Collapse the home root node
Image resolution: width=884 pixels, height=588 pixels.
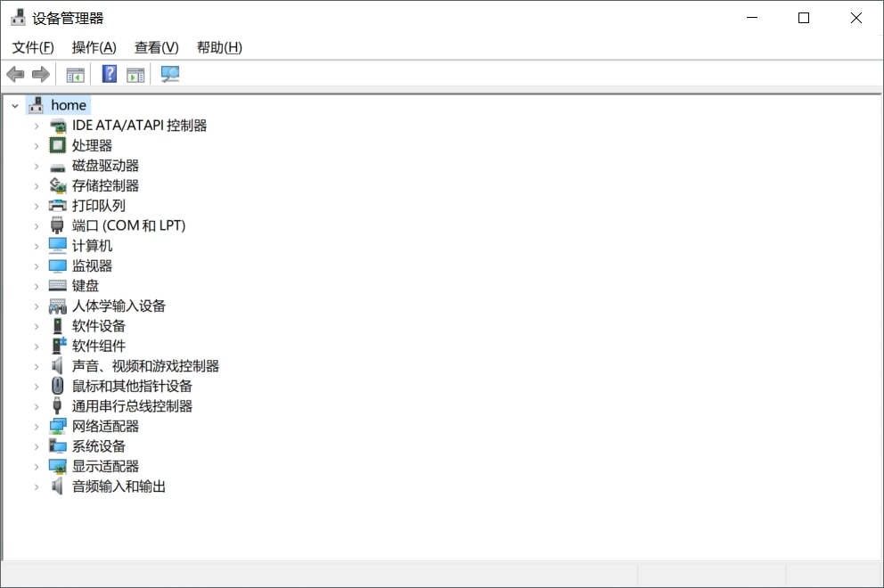tap(15, 105)
